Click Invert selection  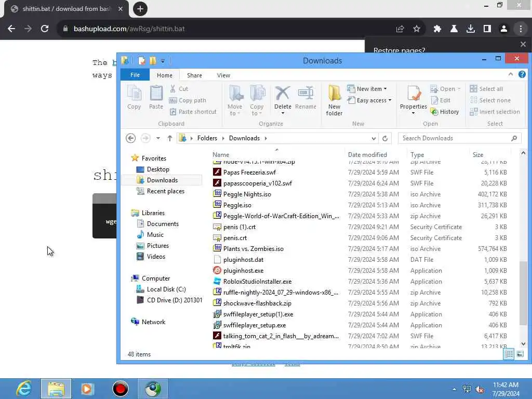(495, 112)
